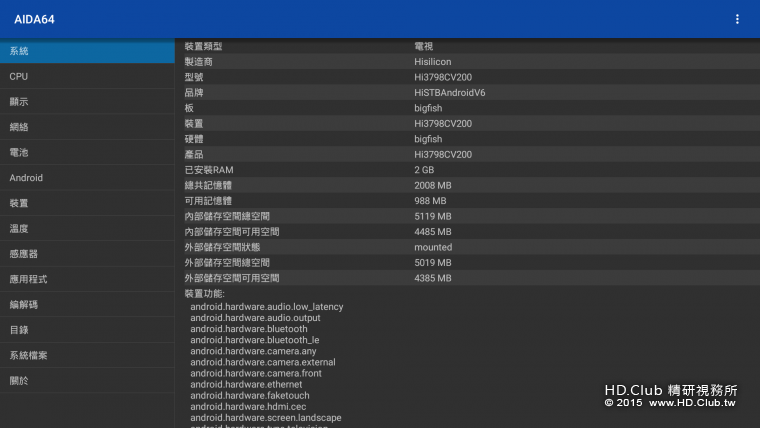Open the 應用程式 section
Screen dimensions: 760x428
click(87, 279)
